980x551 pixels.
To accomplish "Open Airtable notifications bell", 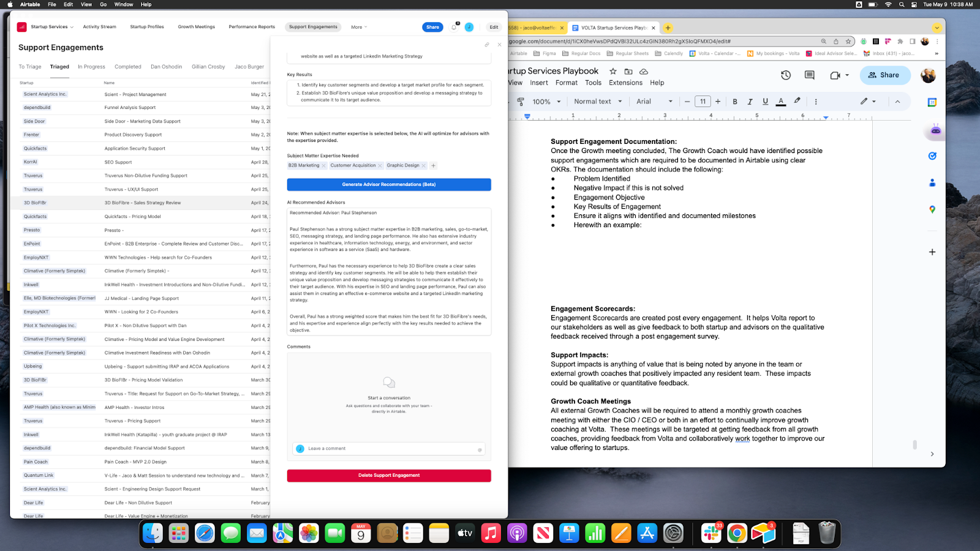I will pos(454,27).
